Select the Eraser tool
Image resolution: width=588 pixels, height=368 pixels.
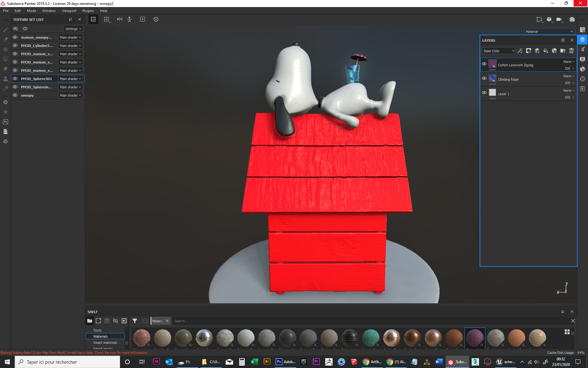(6, 40)
